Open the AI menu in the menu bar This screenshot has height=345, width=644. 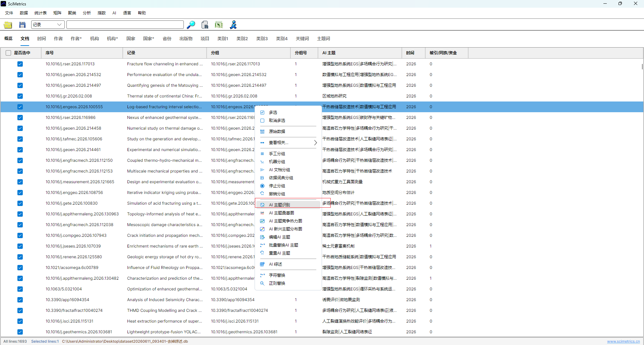tap(114, 13)
